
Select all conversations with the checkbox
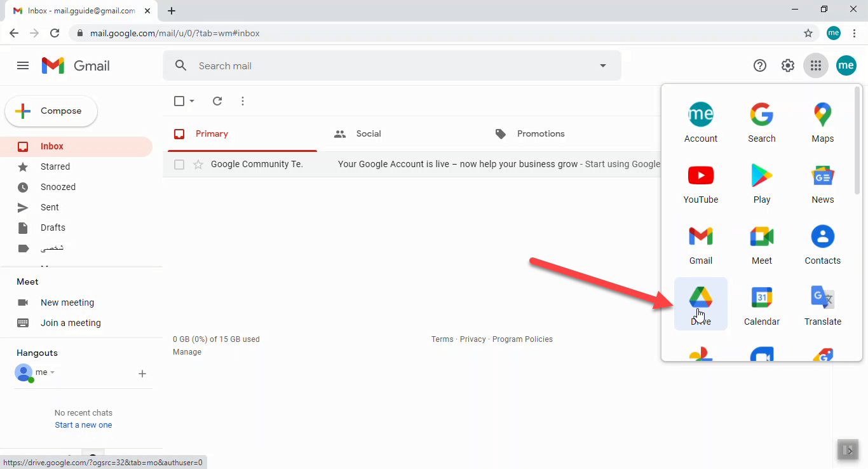tap(178, 100)
